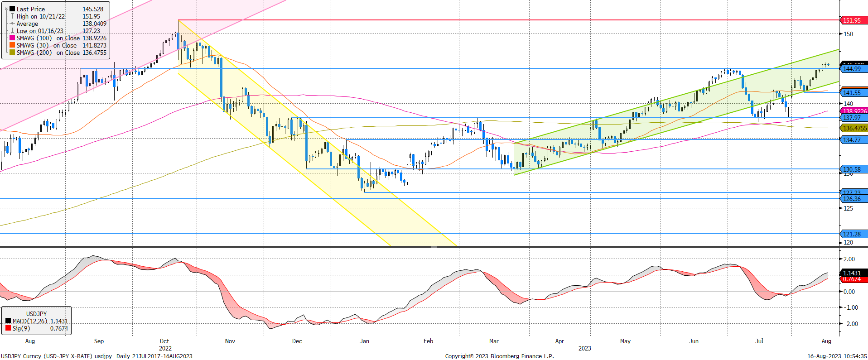Select the 130.58 horizontal level tag
This screenshot has width=868, height=360.
pos(854,169)
